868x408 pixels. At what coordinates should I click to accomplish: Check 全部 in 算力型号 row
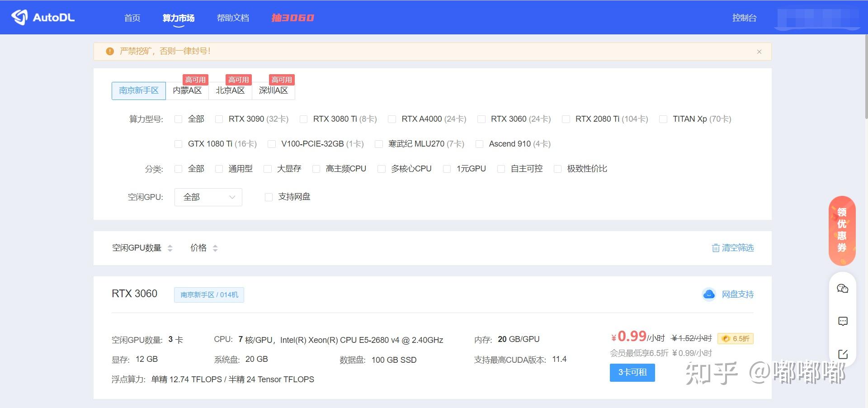point(178,119)
